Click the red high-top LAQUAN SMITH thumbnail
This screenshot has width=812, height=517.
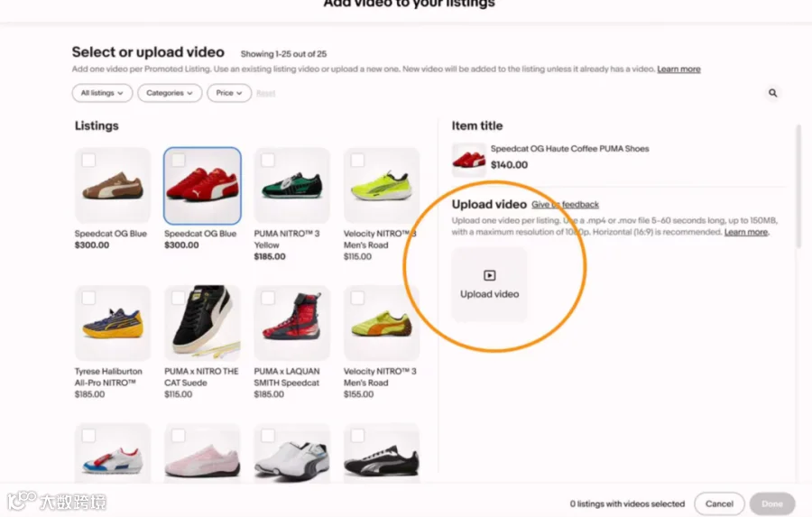pyautogui.click(x=292, y=323)
